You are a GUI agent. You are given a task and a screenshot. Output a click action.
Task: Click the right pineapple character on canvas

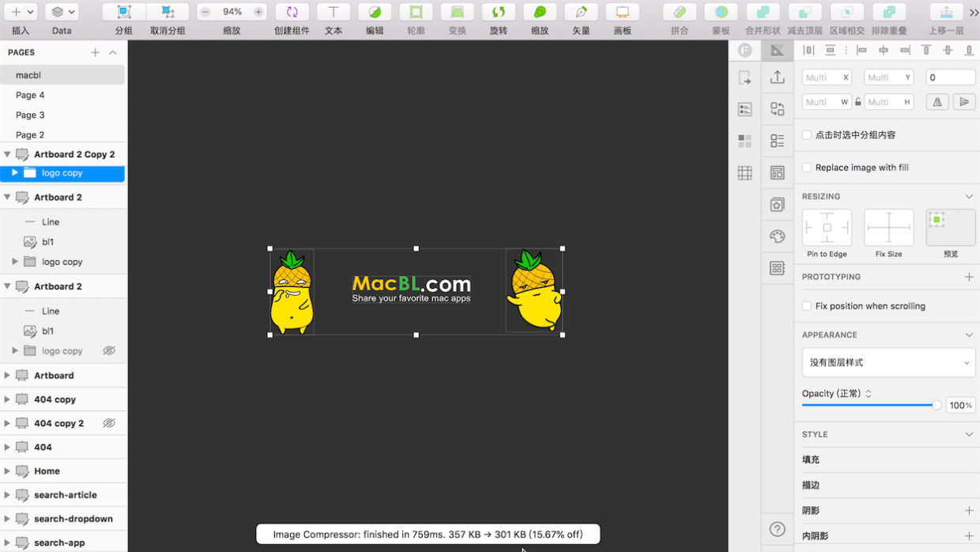coord(534,290)
